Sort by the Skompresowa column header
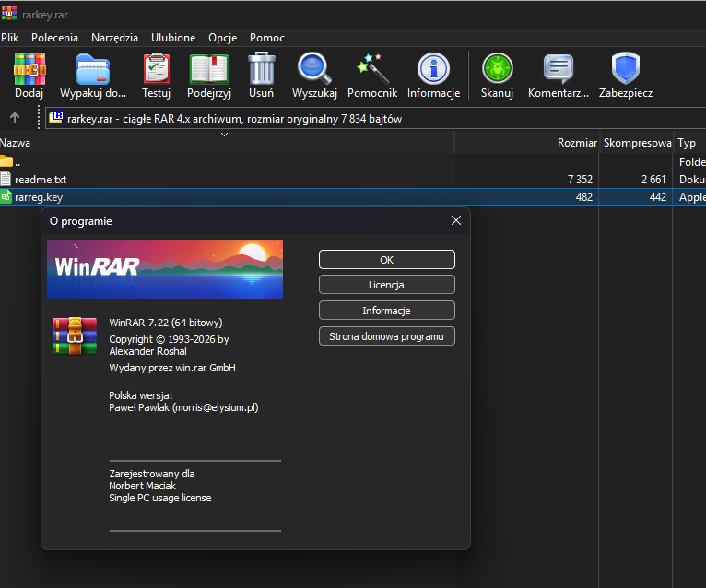This screenshot has height=588, width=706. [636, 143]
